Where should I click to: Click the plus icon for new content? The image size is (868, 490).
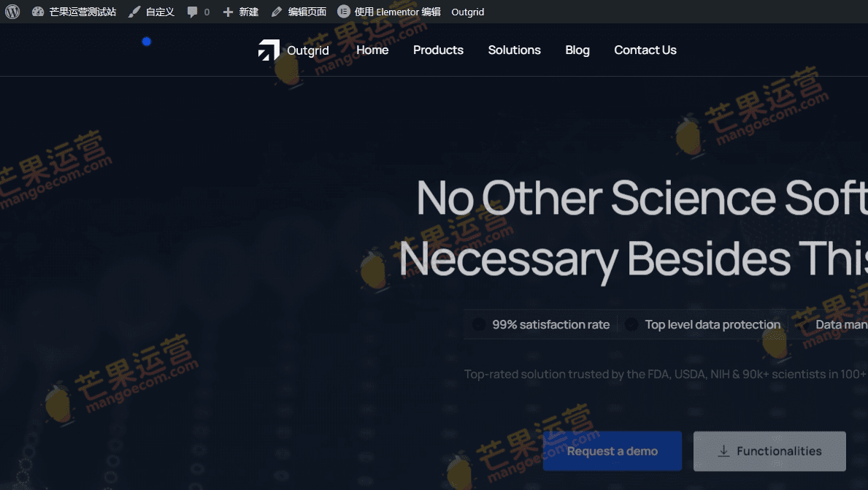point(228,12)
